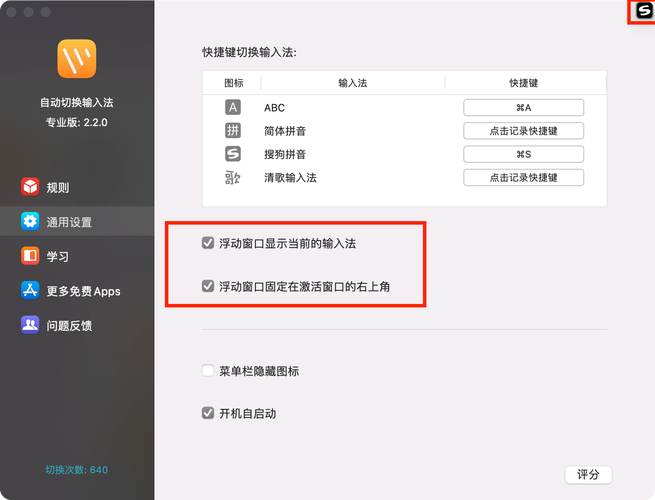655x500 pixels.
Task: Select the 清歌输入法 row text
Action: [290, 178]
